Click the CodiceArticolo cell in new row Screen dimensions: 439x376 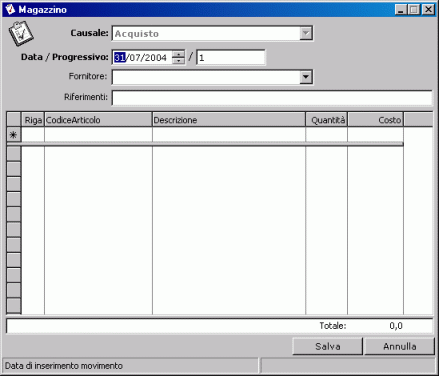(x=98, y=135)
